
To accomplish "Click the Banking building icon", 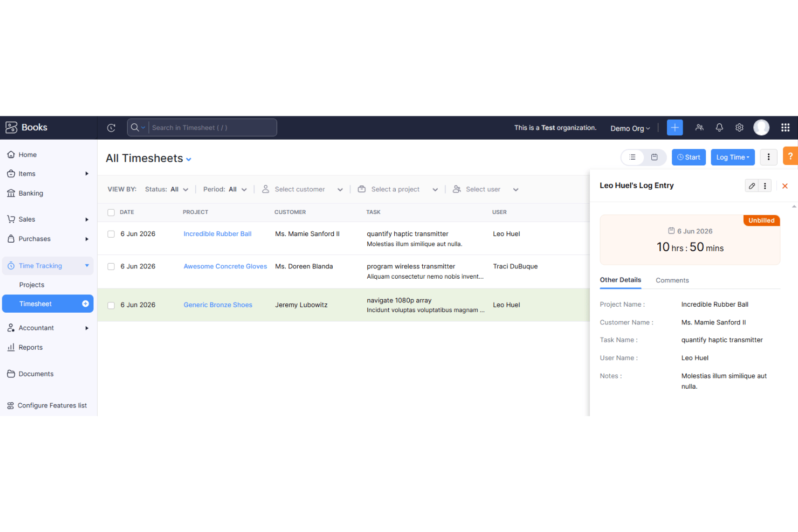I will pos(11,194).
